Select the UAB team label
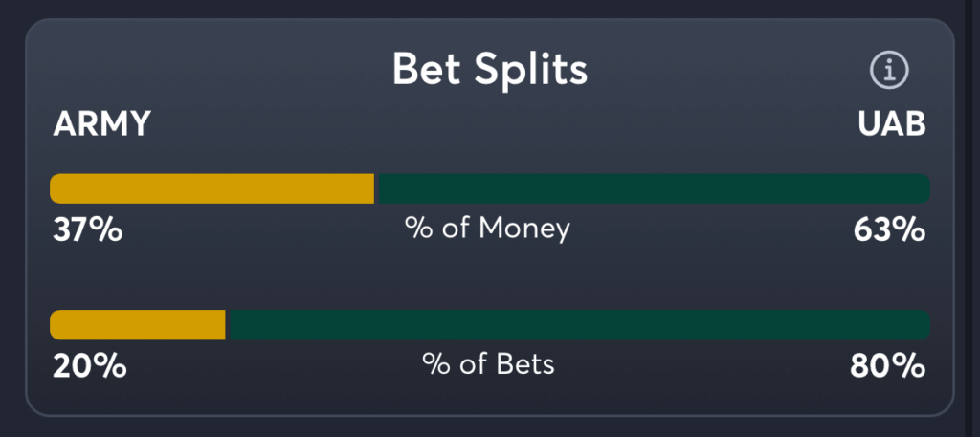 (x=892, y=125)
